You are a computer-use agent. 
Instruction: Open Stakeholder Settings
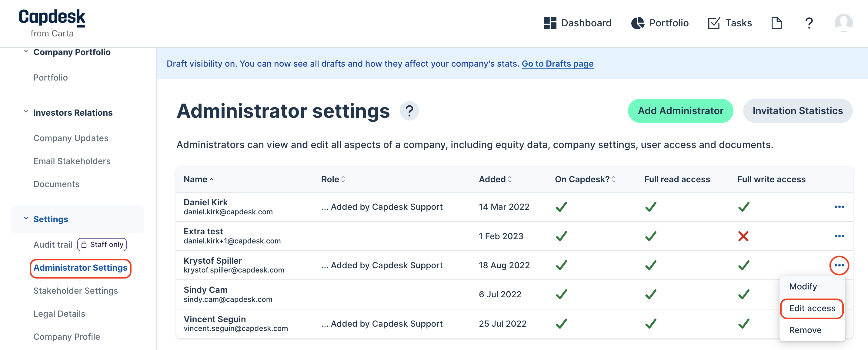pyautogui.click(x=75, y=290)
